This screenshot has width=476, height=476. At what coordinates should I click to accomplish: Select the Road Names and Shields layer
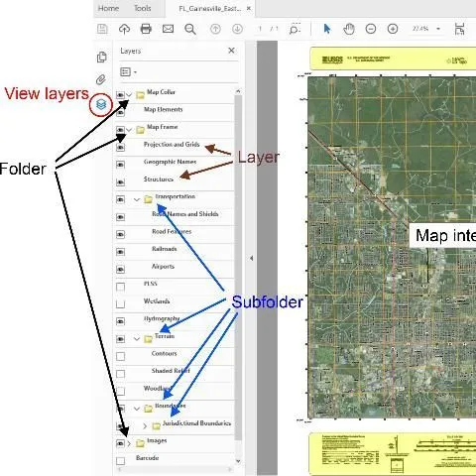coord(185,214)
